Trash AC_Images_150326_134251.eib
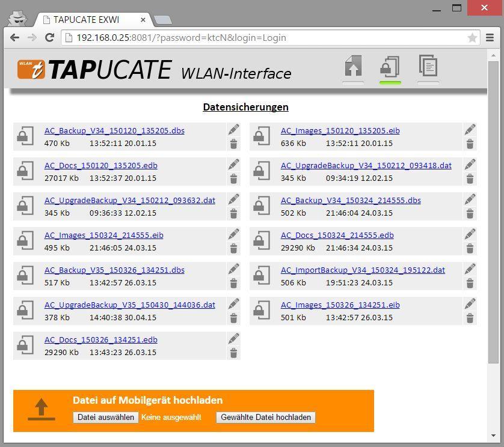 pyautogui.click(x=470, y=318)
